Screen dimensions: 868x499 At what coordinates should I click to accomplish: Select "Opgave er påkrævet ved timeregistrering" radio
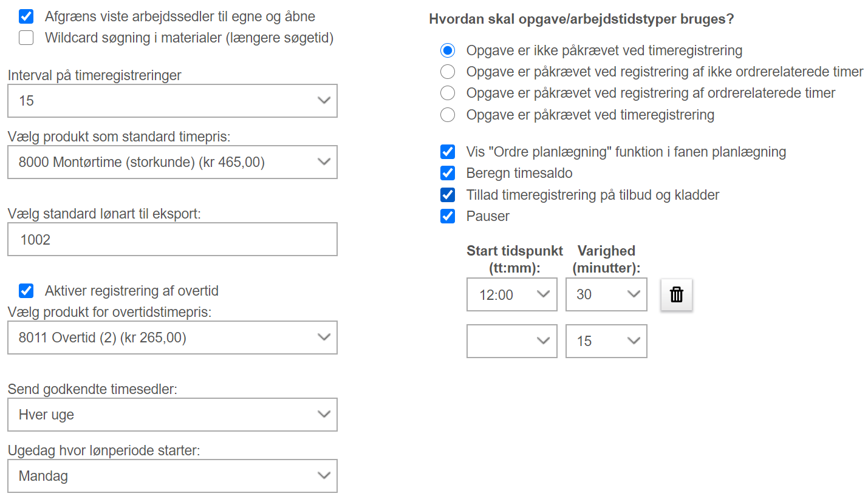coord(448,115)
